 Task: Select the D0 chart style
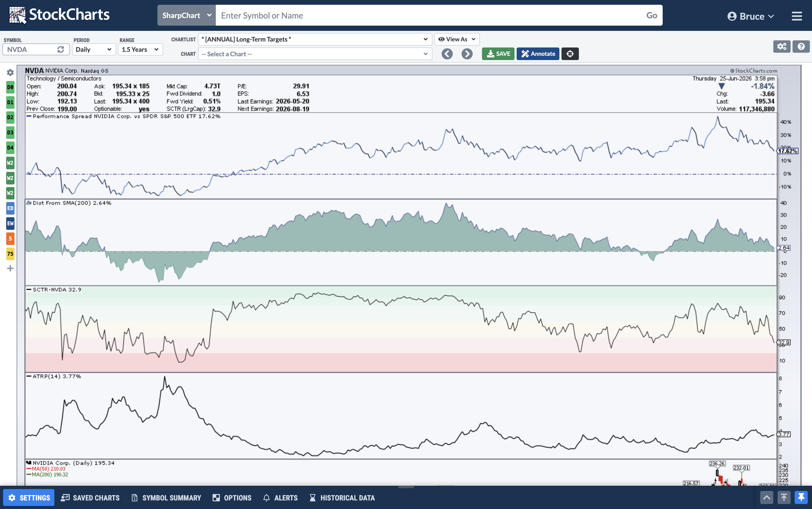tap(10, 87)
